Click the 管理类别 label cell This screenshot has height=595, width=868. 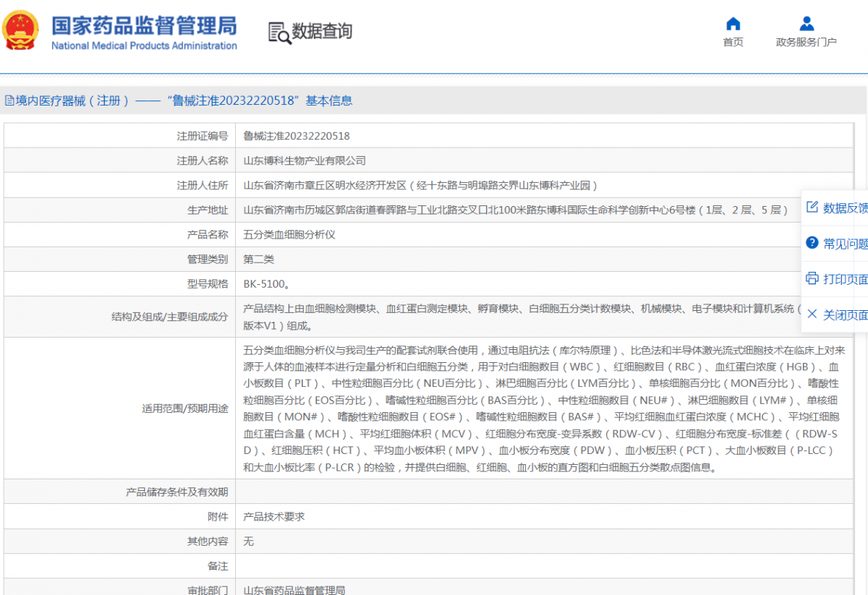coord(120,260)
